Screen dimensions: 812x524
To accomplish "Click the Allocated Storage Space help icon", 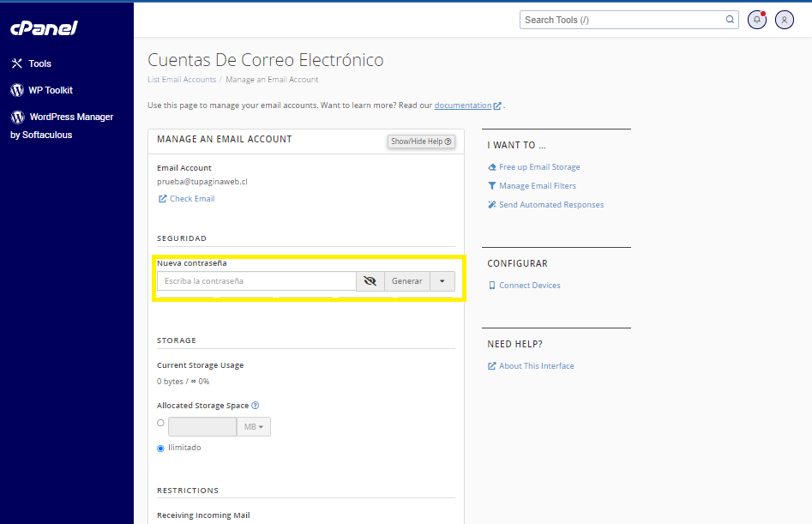I will (256, 406).
